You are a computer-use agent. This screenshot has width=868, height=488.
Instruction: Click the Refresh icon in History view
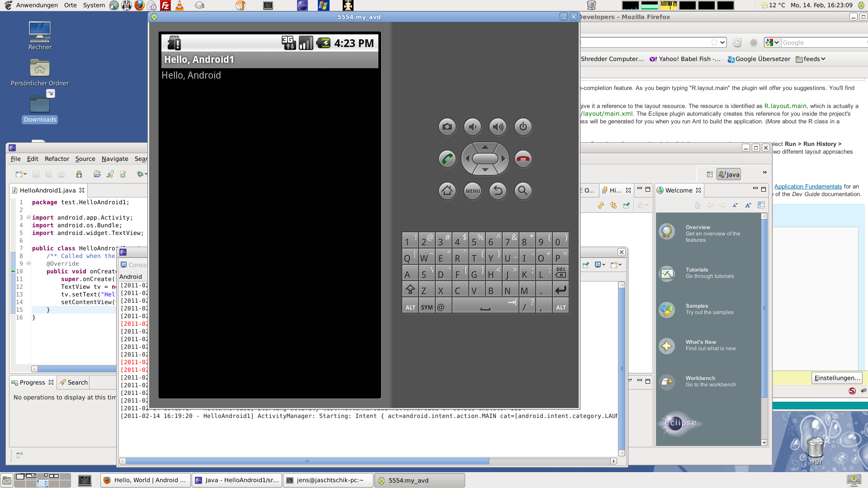point(601,205)
